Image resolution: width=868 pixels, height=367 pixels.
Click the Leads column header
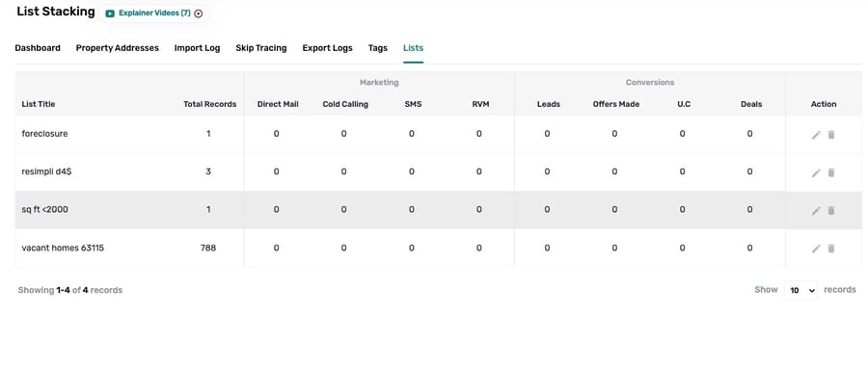point(549,104)
